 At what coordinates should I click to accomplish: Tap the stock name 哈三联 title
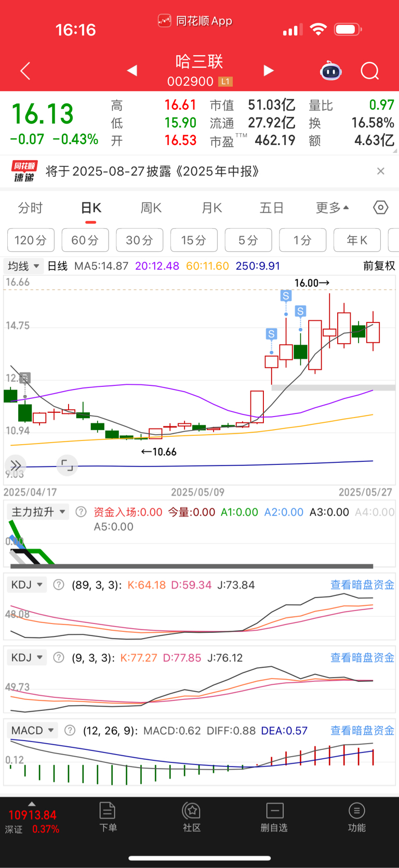tap(199, 62)
